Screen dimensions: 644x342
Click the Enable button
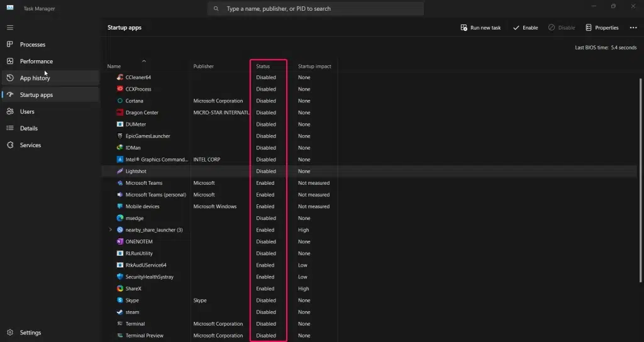pos(525,28)
